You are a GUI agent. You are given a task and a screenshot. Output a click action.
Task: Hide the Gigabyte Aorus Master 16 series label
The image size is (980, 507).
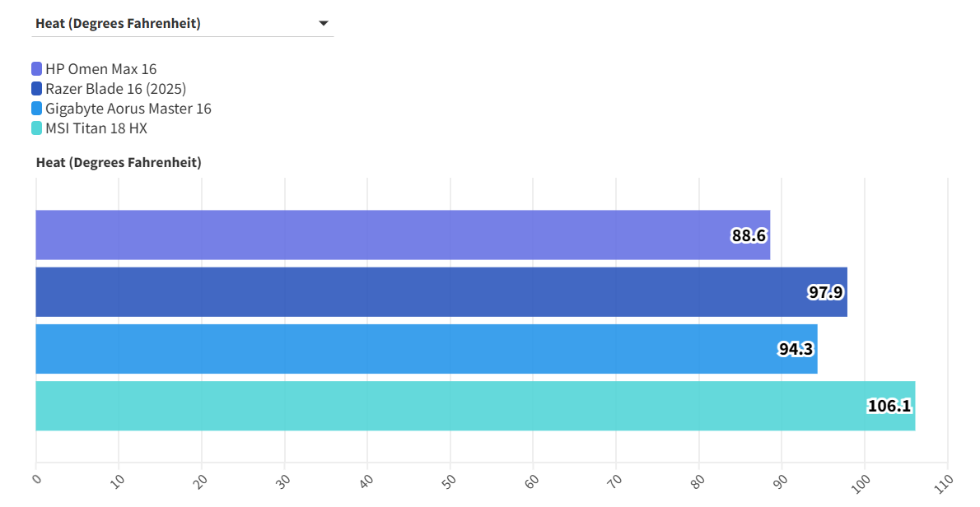pos(128,109)
